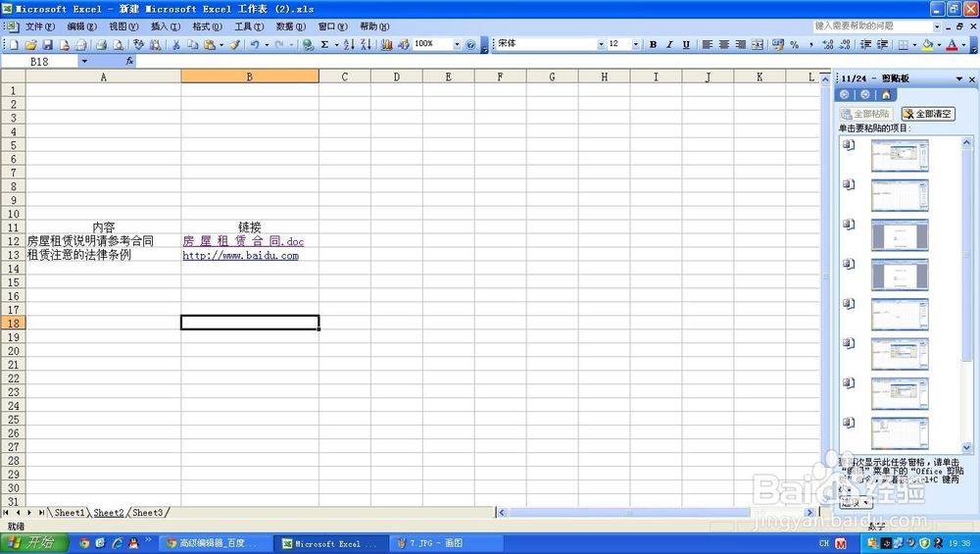Toggle center text alignment
This screenshot has width=980, height=554.
(724, 44)
